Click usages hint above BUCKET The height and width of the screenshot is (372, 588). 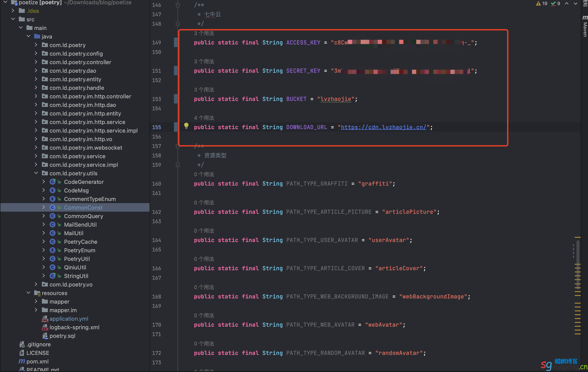204,90
